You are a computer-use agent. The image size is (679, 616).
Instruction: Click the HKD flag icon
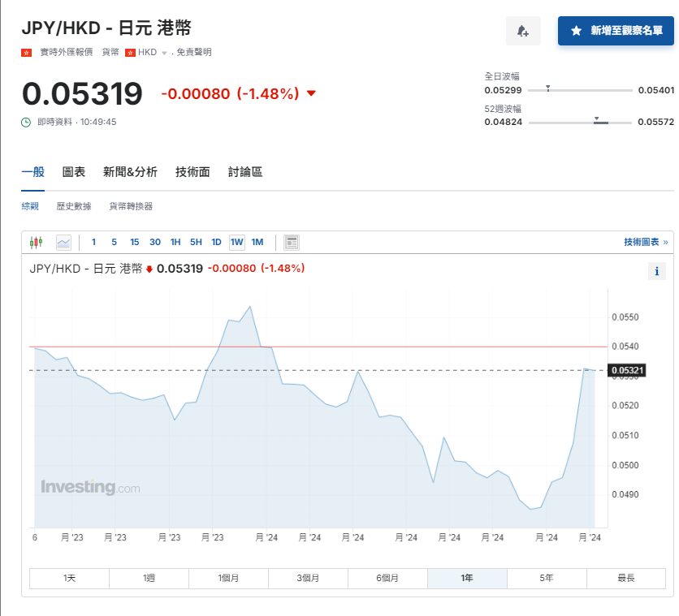[x=130, y=51]
